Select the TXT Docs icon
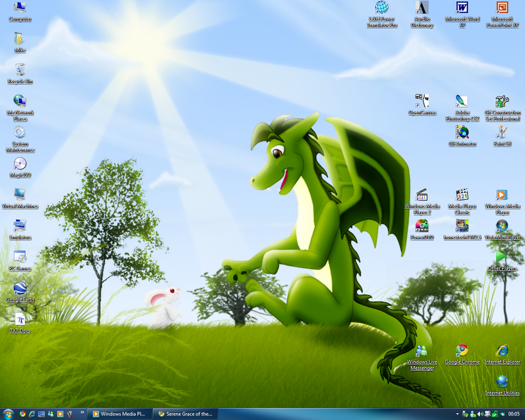The width and height of the screenshot is (525, 420). 20,323
